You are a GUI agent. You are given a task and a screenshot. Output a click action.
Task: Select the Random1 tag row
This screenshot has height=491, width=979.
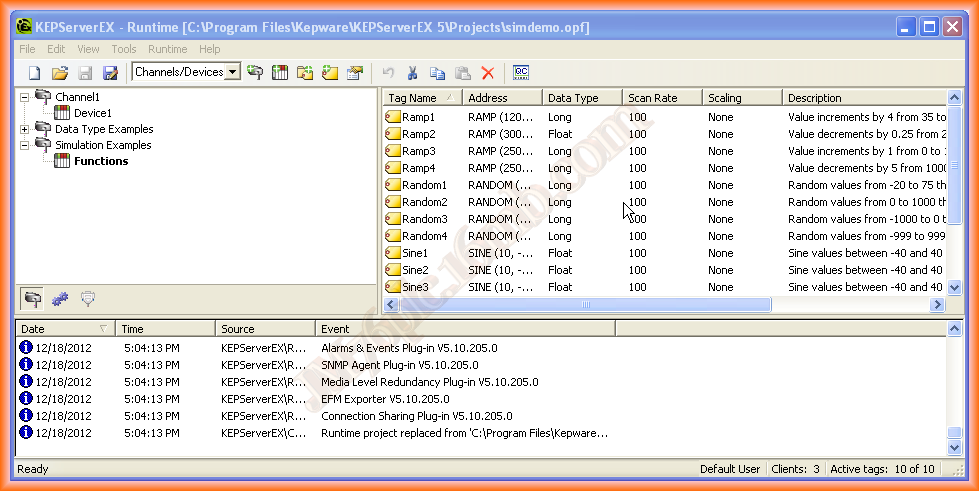tap(424, 185)
